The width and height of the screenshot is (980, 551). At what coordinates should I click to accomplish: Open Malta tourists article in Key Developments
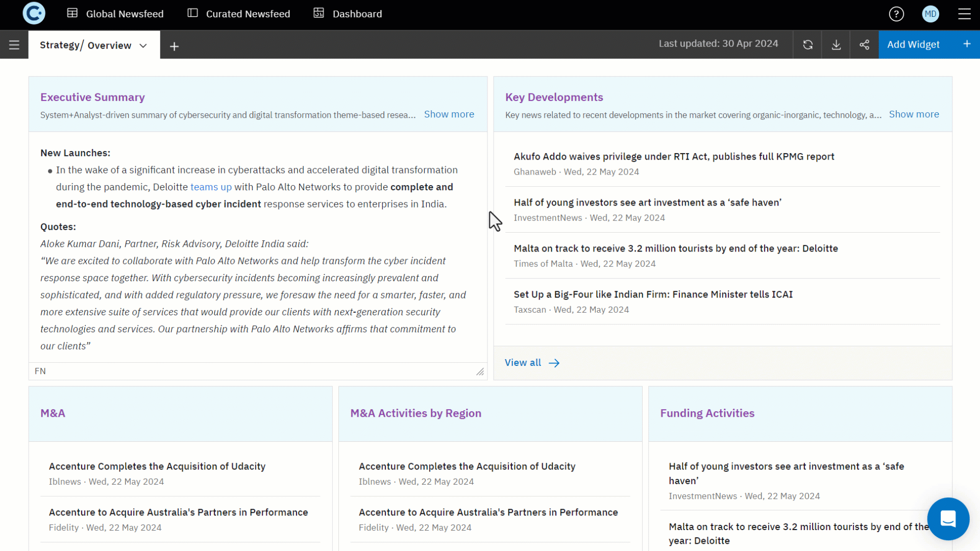(x=675, y=248)
